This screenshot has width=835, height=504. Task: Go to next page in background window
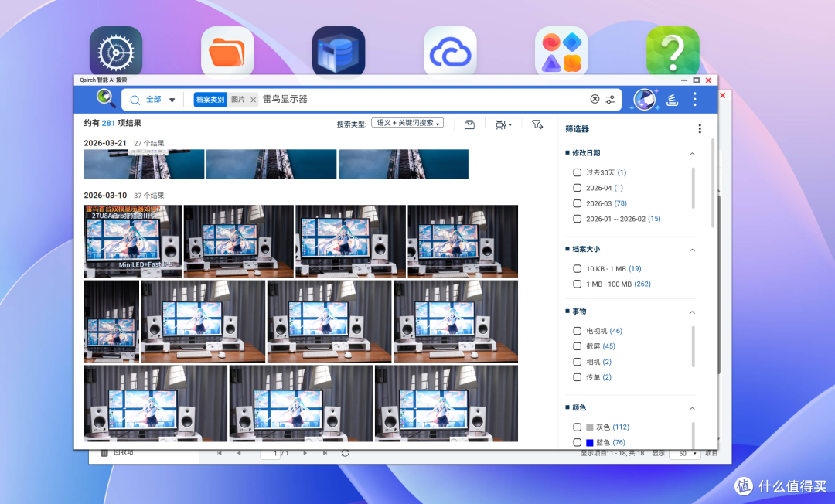305,453
